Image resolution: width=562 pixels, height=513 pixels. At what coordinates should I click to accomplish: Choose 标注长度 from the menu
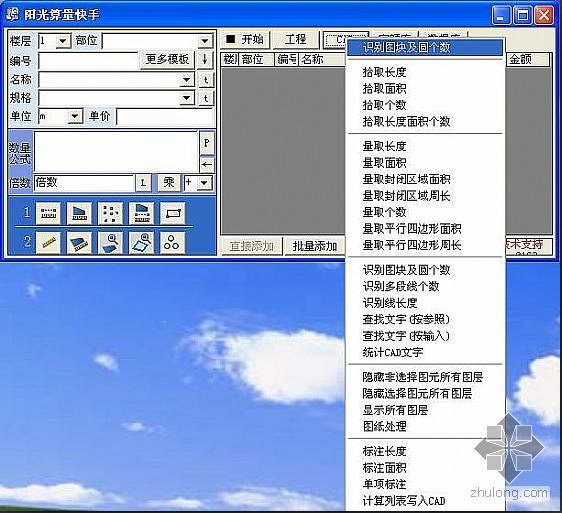[x=425, y=451]
